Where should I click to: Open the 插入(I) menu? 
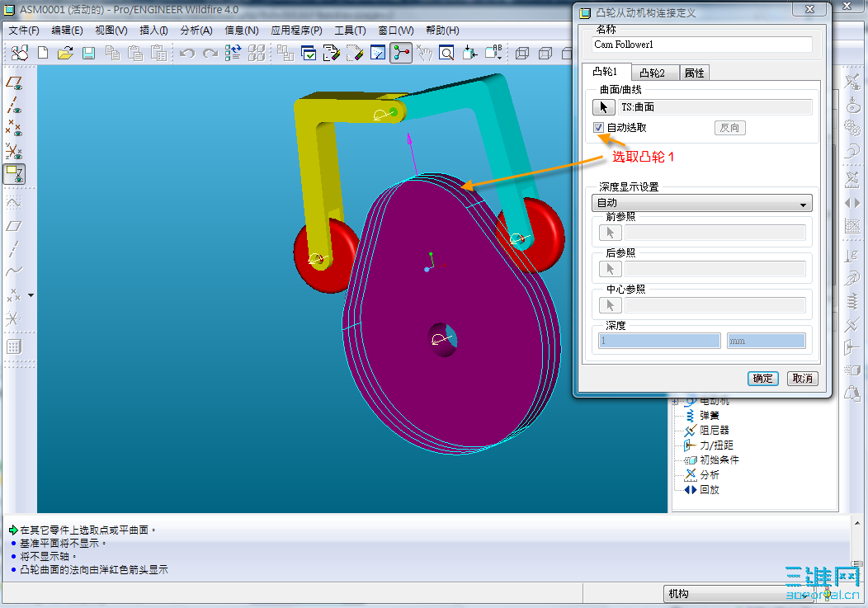(153, 31)
